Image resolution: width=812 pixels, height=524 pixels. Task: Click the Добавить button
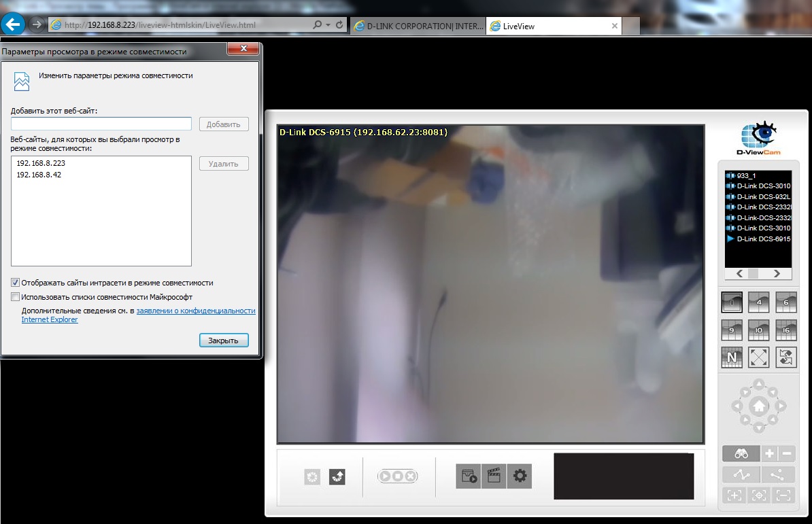coord(224,124)
